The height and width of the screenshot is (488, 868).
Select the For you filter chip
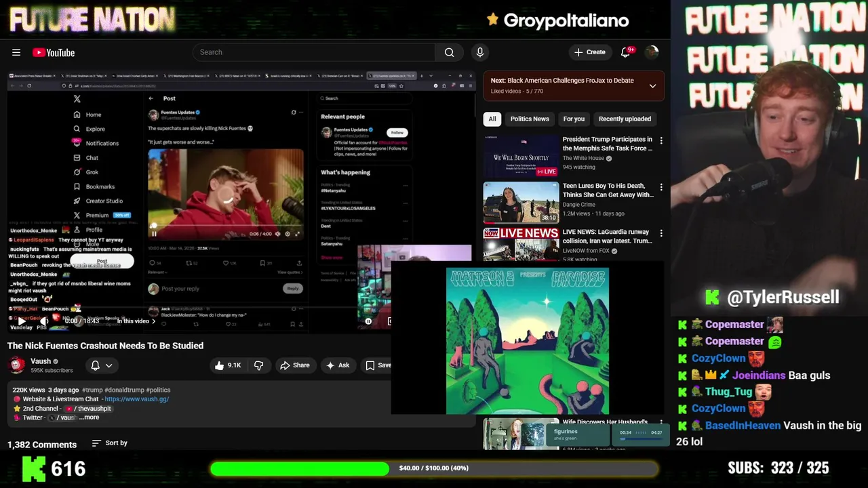point(574,119)
